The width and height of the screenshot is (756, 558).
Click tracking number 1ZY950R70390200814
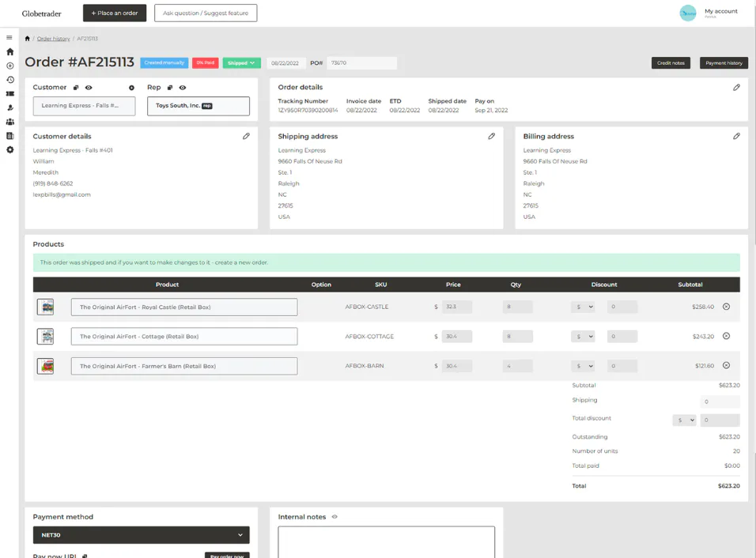pyautogui.click(x=308, y=111)
